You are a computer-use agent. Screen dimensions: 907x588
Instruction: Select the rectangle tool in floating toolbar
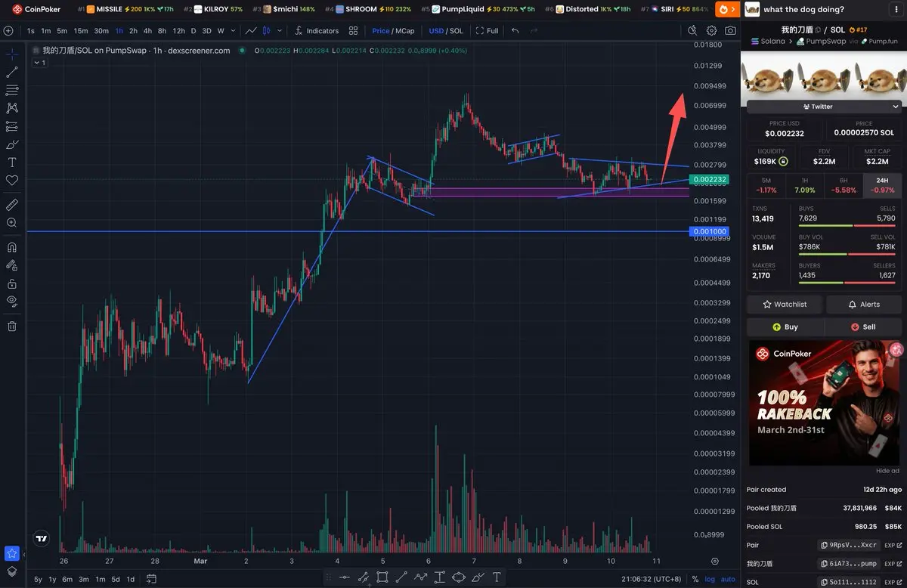click(x=382, y=577)
